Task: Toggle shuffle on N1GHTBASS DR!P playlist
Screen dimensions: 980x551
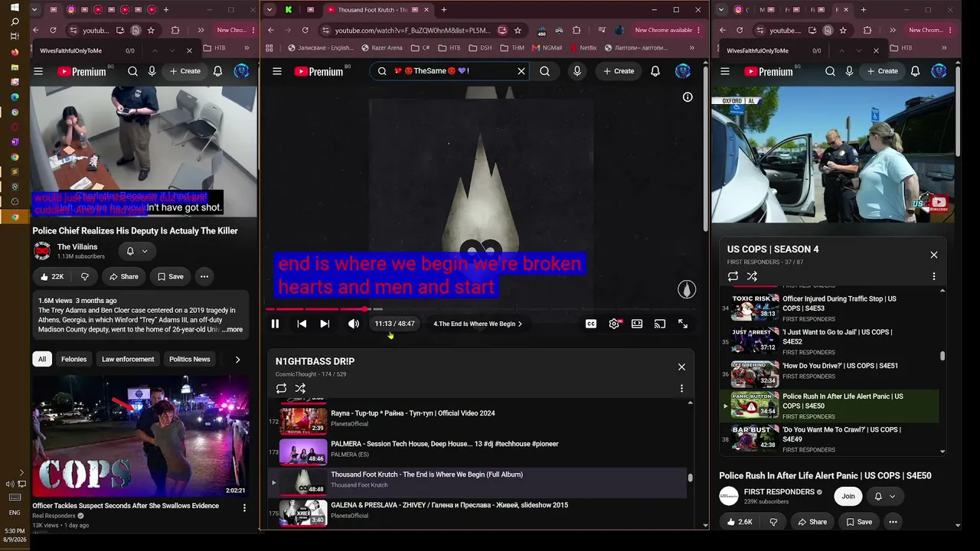Action: click(300, 389)
